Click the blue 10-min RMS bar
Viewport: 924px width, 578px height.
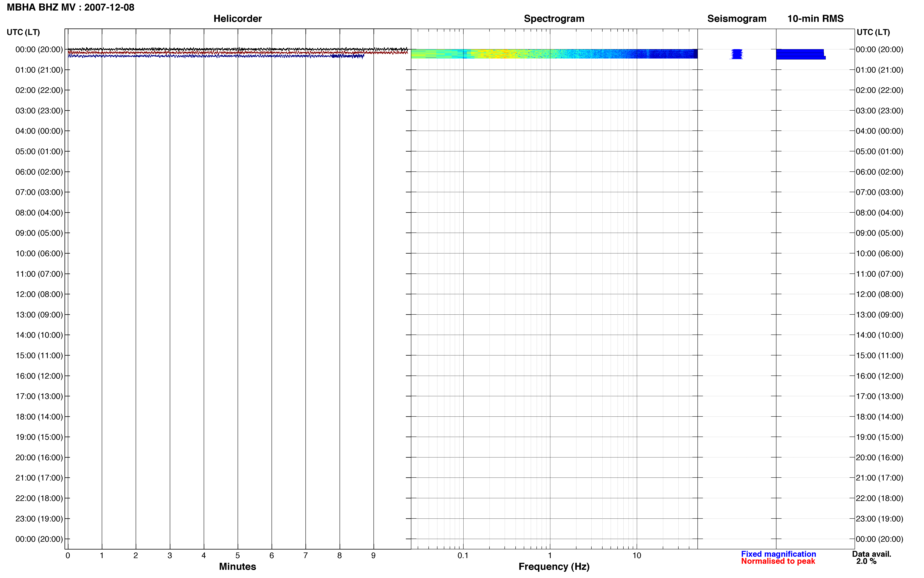[x=801, y=54]
